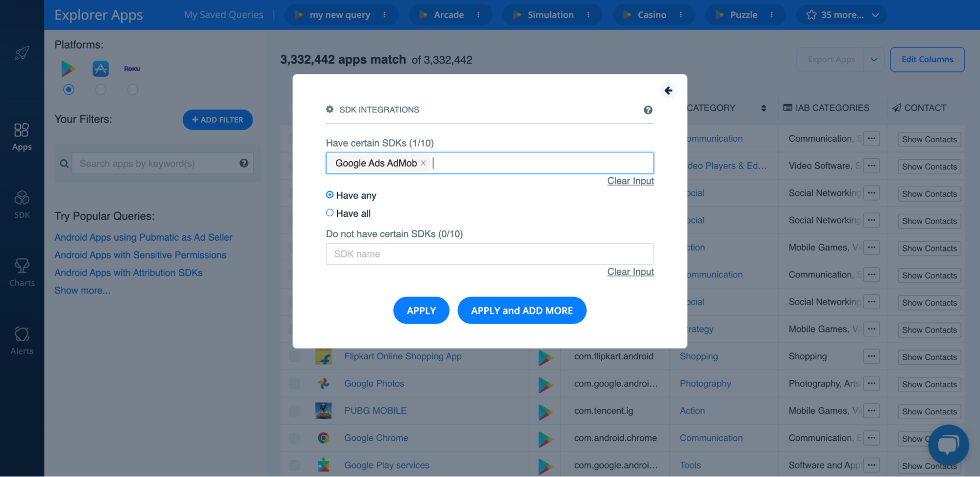
Task: Click the Flipkart Online Shopping App icon
Action: pos(324,356)
